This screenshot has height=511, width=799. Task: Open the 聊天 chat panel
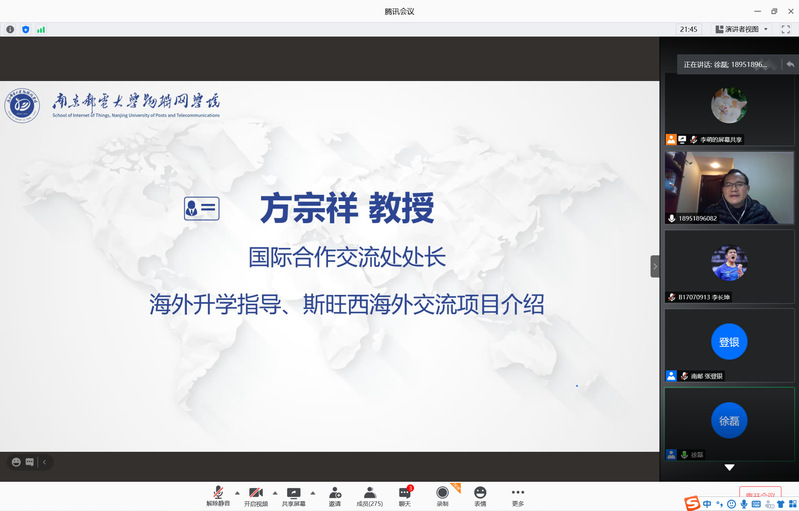click(405, 496)
